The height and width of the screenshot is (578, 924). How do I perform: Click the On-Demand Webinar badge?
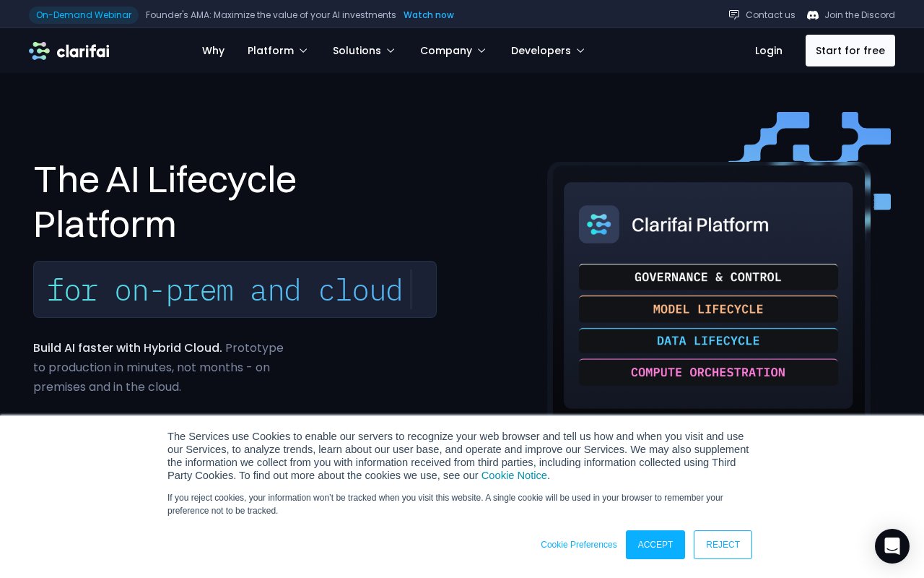click(x=84, y=14)
